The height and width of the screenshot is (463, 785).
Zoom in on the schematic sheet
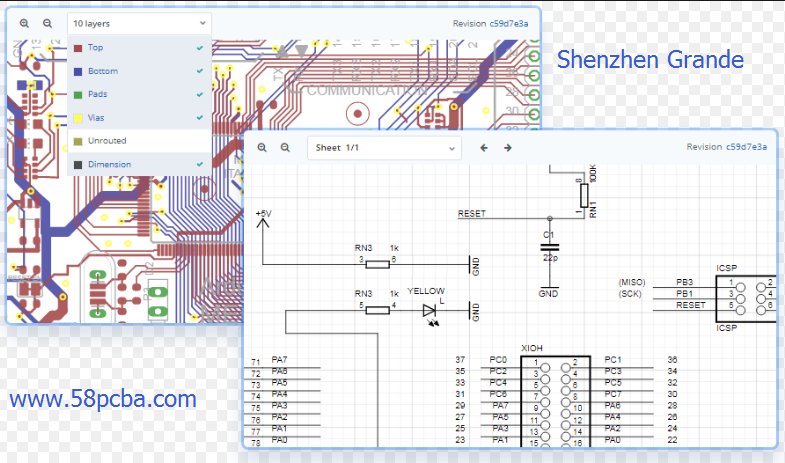click(x=262, y=147)
